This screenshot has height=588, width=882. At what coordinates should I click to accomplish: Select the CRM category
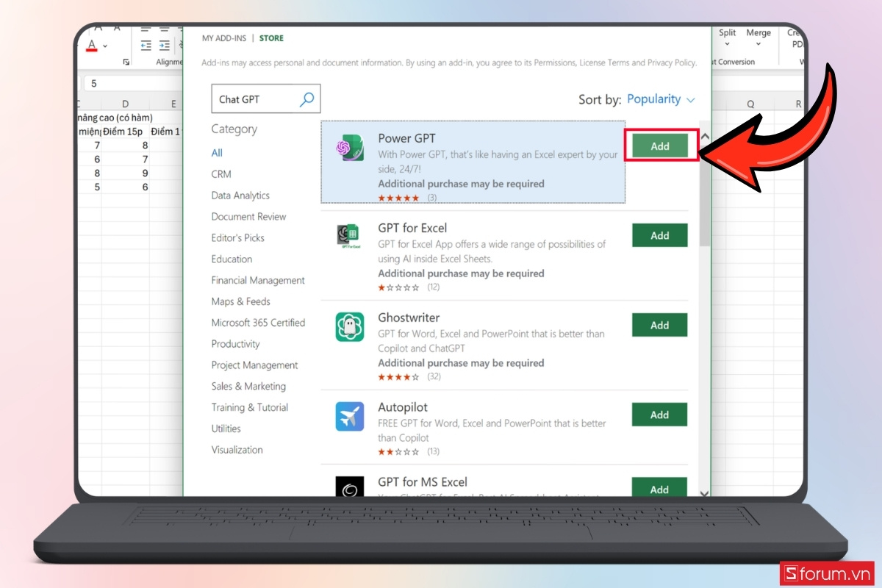(x=221, y=174)
